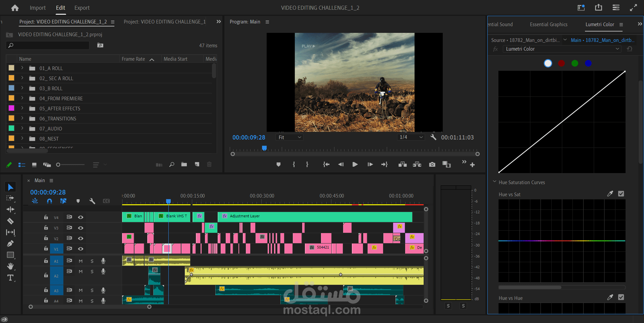Toggle track lock on V2

(x=46, y=238)
